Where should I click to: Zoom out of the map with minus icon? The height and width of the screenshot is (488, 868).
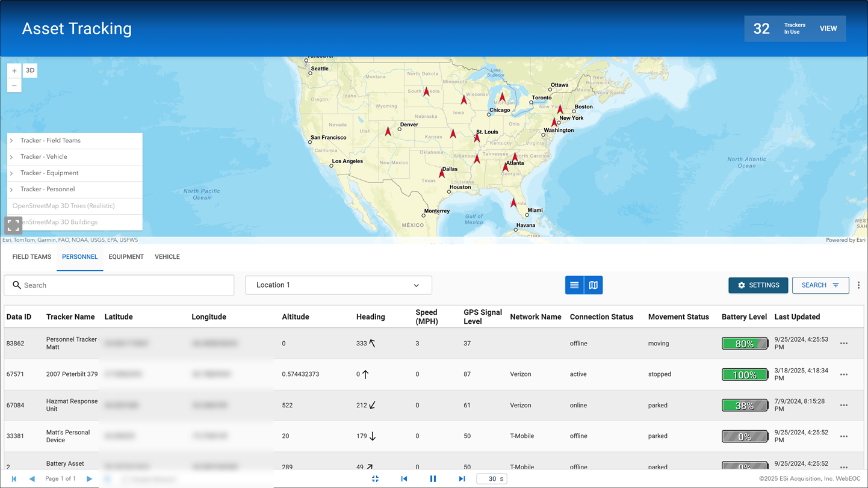point(14,85)
